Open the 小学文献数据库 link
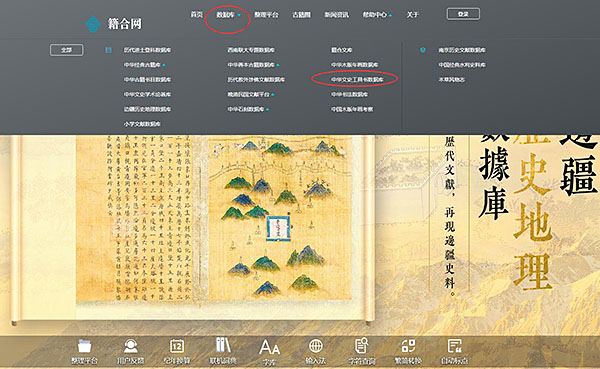 click(x=142, y=124)
